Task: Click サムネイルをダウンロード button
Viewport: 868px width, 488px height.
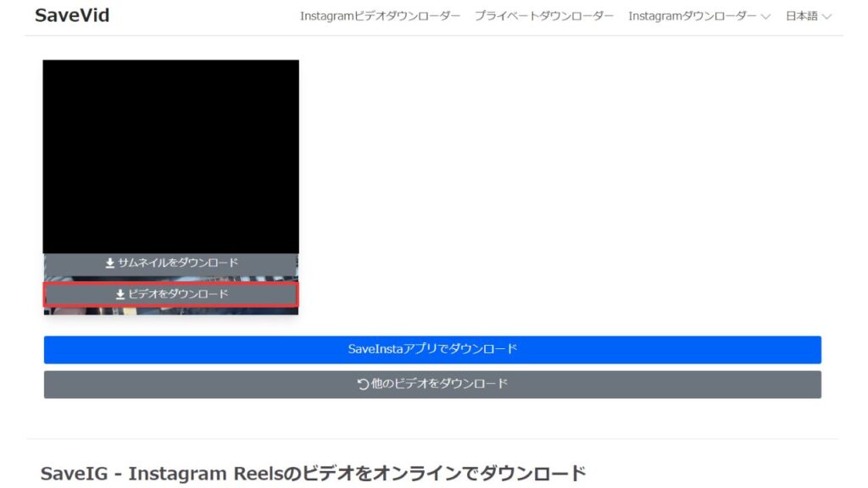Action: (x=171, y=263)
